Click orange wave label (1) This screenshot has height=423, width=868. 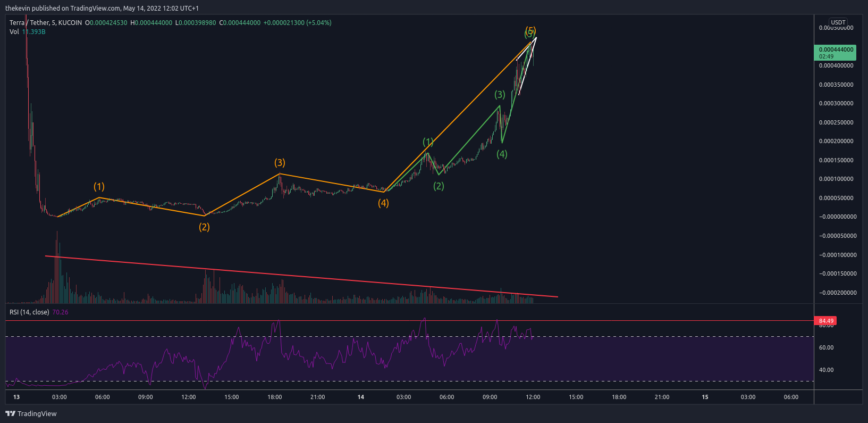(x=99, y=187)
